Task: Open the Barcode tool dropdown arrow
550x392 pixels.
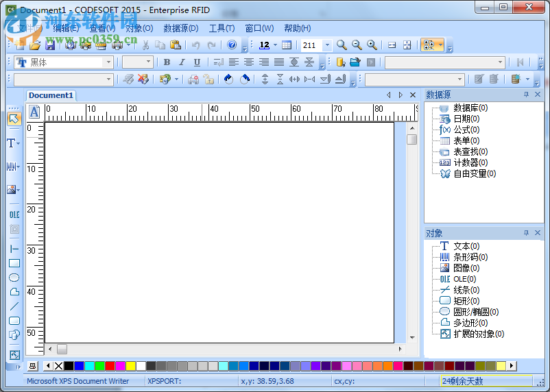Action: [19, 167]
